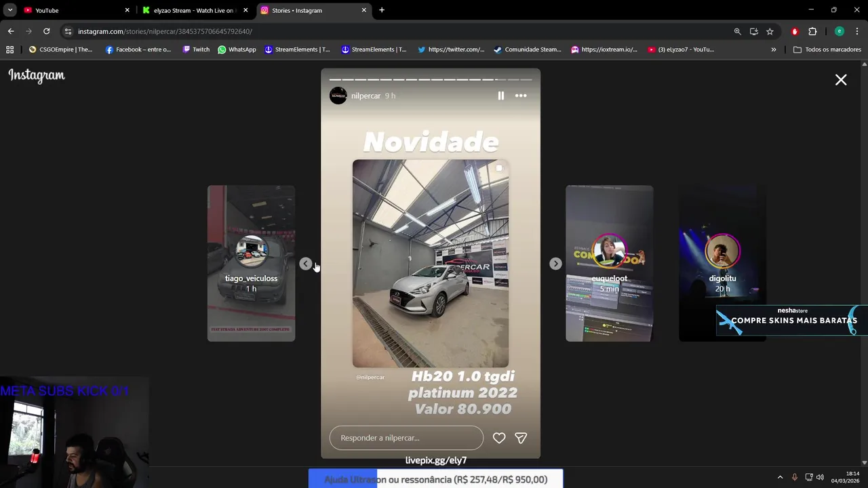Click page scrollbar down arrow
Screen dimensions: 868x488
[x=864, y=463]
